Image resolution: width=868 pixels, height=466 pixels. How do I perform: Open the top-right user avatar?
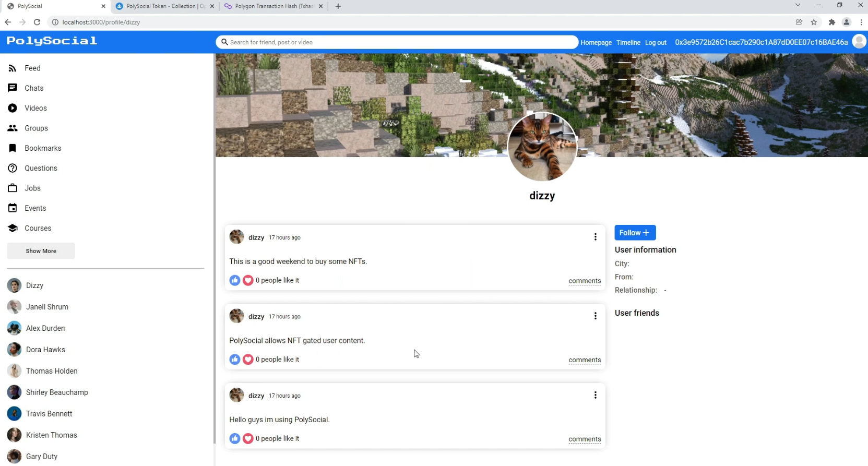[859, 41]
